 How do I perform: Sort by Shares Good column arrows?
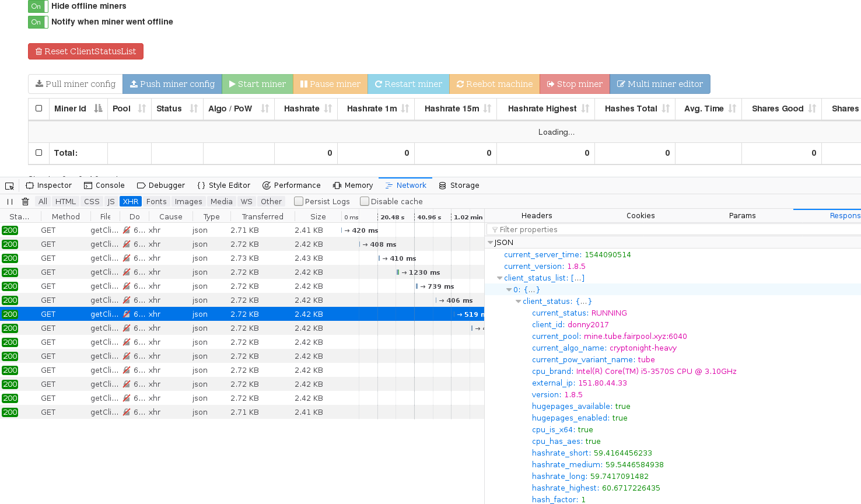coord(812,108)
